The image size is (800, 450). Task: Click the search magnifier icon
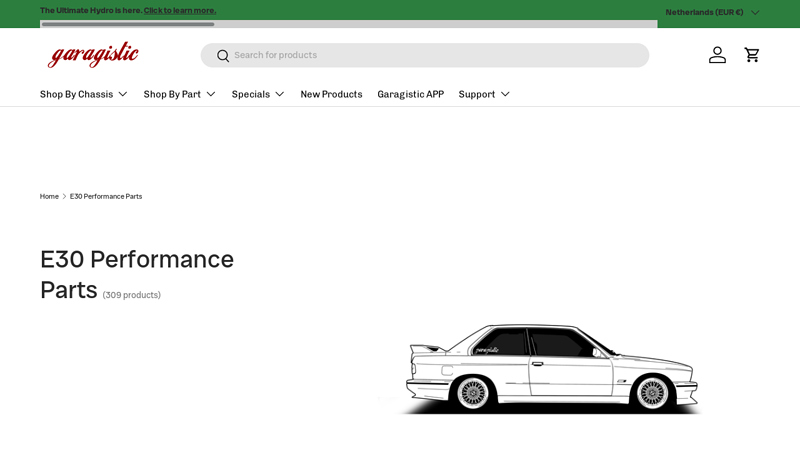[x=222, y=56]
